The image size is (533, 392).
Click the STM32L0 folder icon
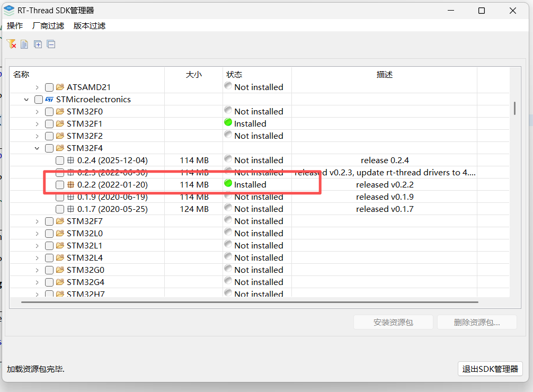pyautogui.click(x=60, y=234)
